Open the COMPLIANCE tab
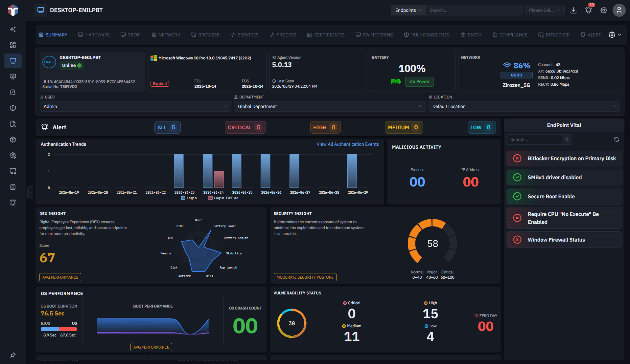The width and height of the screenshot is (630, 364). tap(510, 35)
